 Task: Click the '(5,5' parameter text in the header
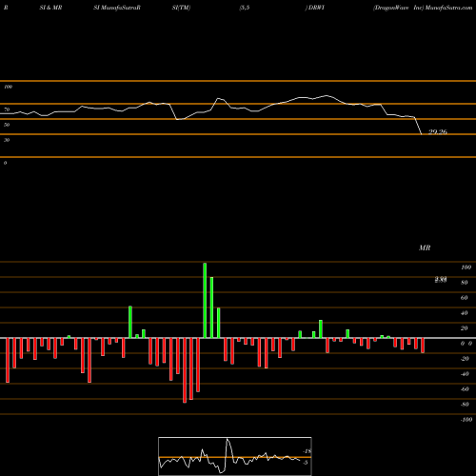tap(245, 8)
